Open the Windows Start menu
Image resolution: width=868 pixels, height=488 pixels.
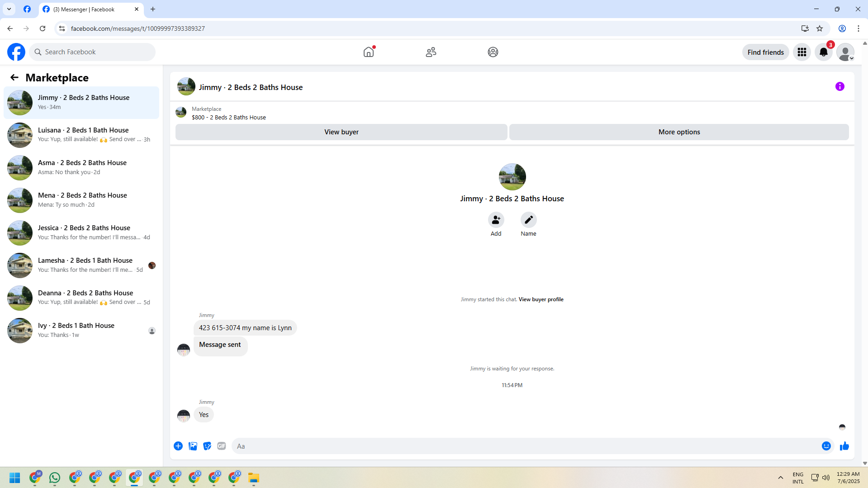point(14,478)
